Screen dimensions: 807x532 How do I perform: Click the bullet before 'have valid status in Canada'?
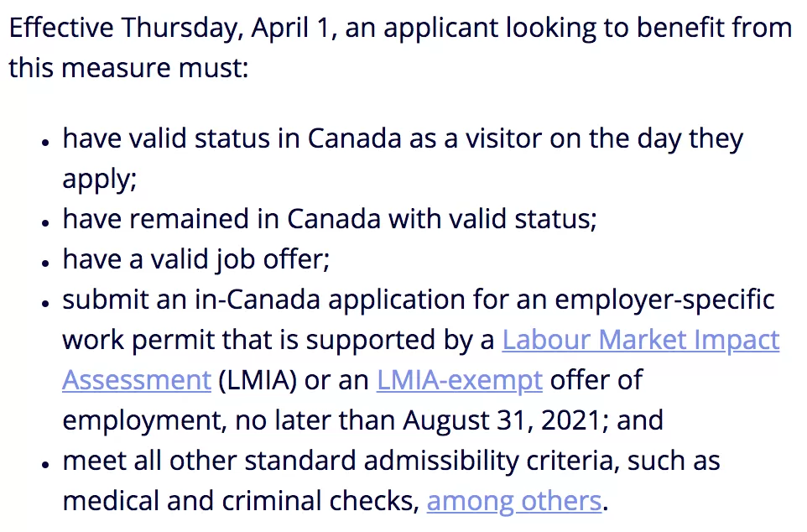pyautogui.click(x=46, y=142)
